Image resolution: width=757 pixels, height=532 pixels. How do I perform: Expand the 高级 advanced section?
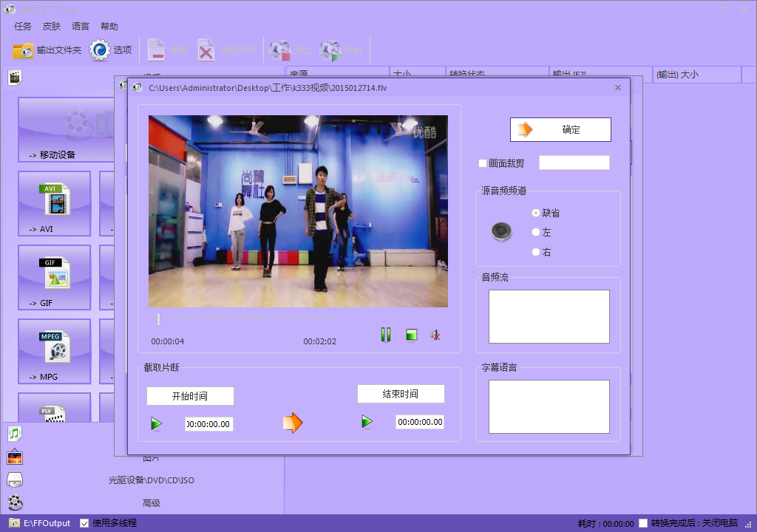(151, 503)
